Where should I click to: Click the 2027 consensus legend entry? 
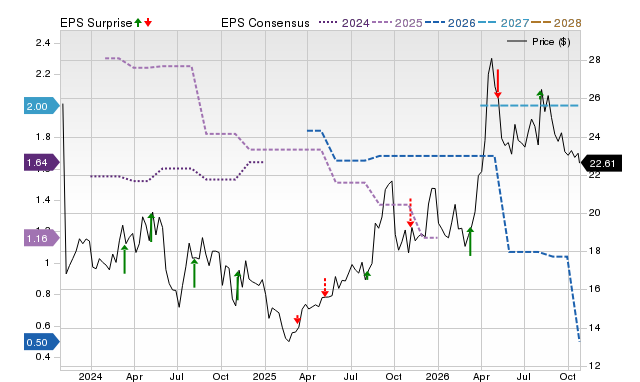[503, 23]
